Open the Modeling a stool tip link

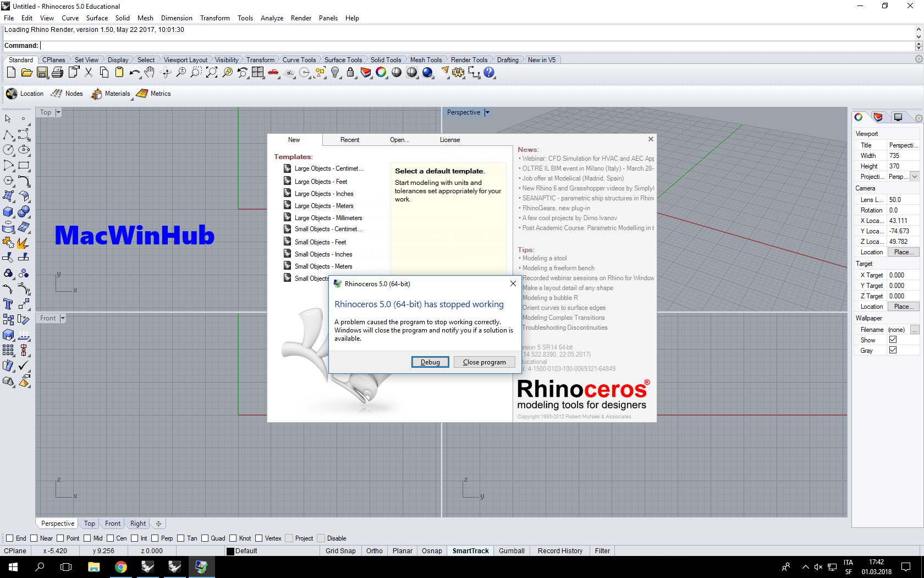click(x=544, y=258)
